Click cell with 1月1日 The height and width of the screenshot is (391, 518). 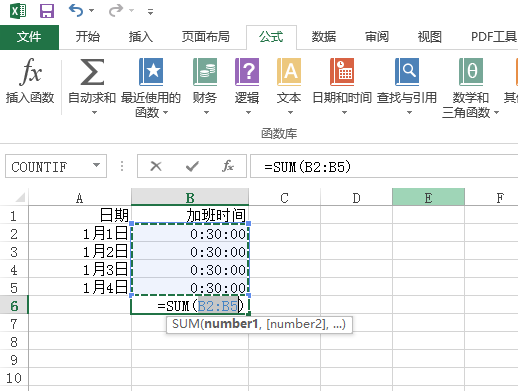(x=80, y=234)
